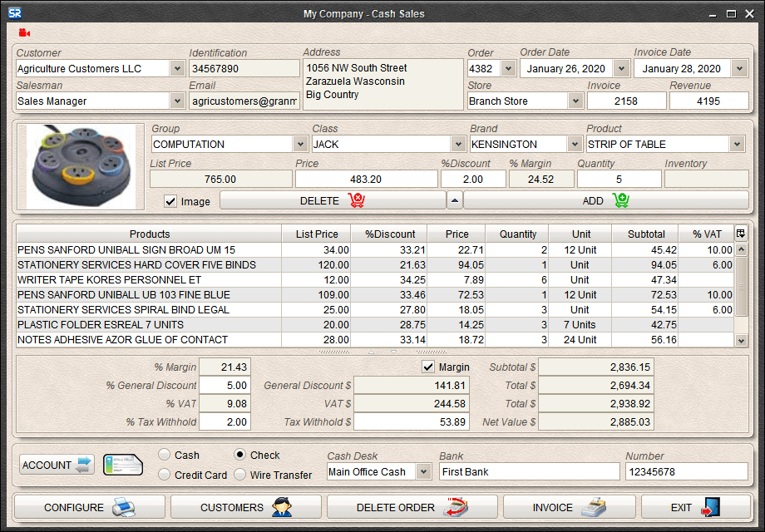Select row PENS SANFORD UNIBALL SIGN BROAD UM 15
This screenshot has width=765, height=532.
coord(375,250)
